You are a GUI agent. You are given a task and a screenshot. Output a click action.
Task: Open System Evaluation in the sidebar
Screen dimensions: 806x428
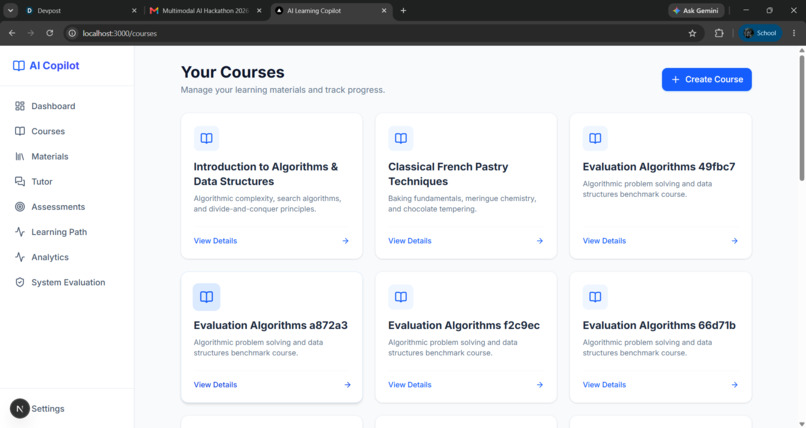(67, 282)
